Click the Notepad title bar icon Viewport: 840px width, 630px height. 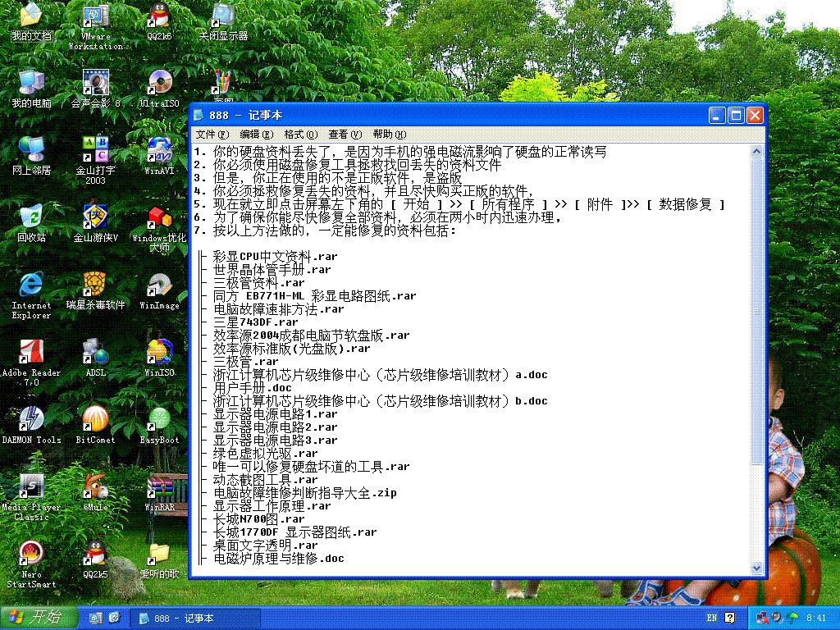pyautogui.click(x=199, y=115)
